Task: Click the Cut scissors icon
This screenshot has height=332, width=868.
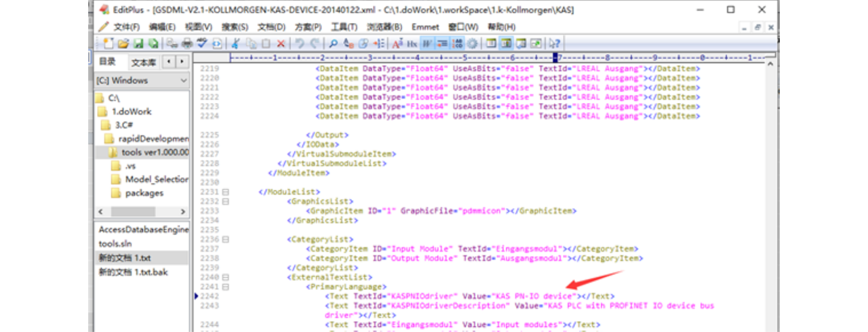Action: pyautogui.click(x=235, y=43)
